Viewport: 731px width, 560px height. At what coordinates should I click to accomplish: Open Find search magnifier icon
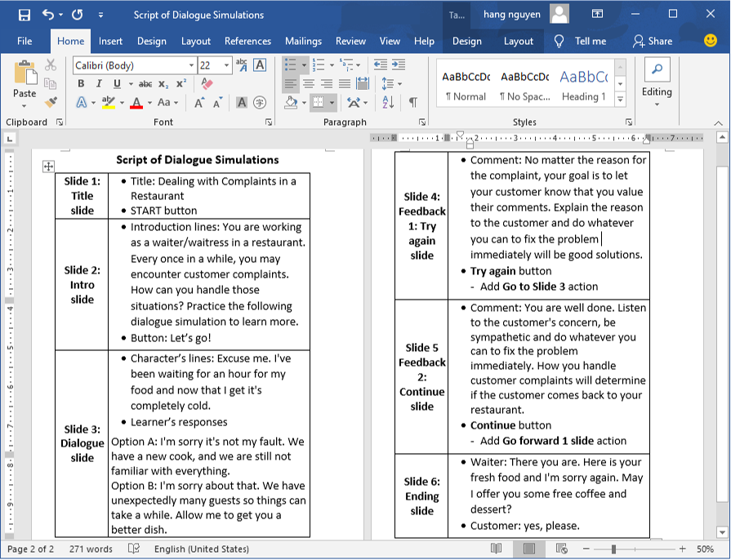[657, 70]
